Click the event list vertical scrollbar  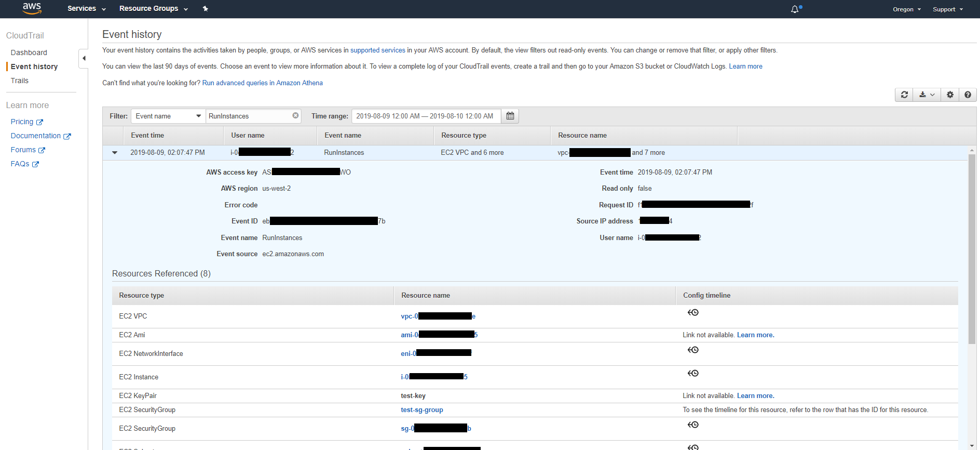click(972, 249)
